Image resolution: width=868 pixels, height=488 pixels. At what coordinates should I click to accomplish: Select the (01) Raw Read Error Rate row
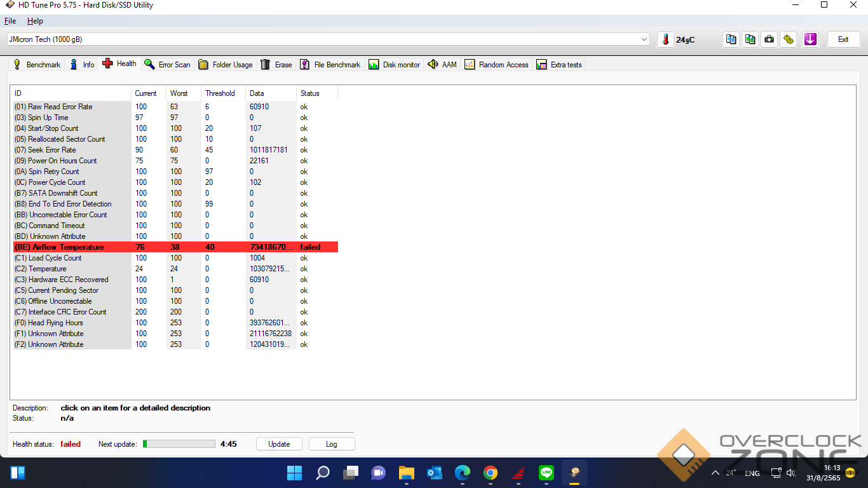pyautogui.click(x=175, y=107)
